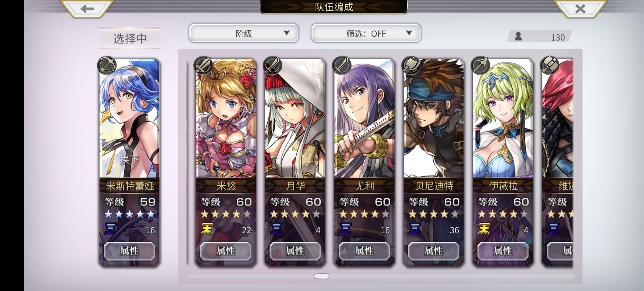Show 属性 for 米斯特蕾娅

coord(129,251)
